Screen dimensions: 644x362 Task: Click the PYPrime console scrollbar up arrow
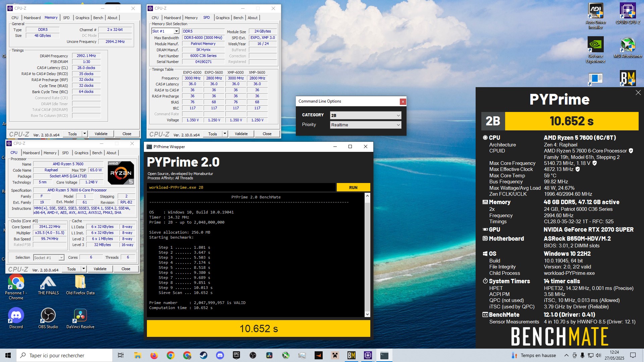coord(367,196)
